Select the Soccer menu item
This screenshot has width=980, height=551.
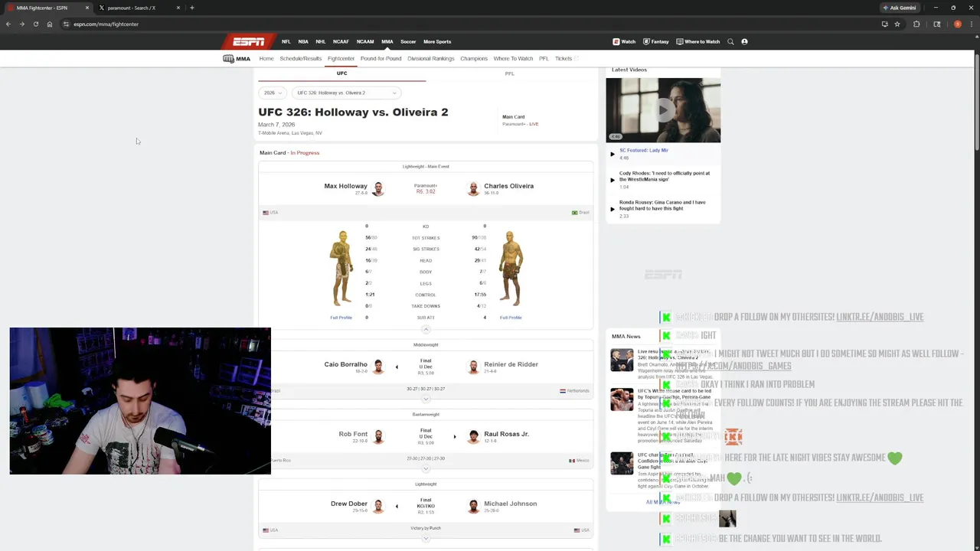[x=408, y=41]
